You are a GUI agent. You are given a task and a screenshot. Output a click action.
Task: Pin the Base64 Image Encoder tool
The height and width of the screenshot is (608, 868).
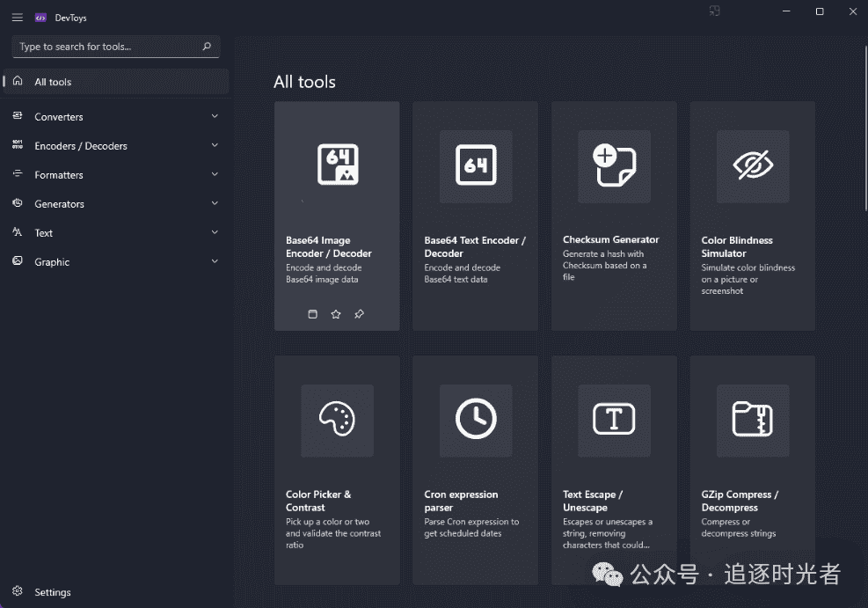click(x=359, y=313)
